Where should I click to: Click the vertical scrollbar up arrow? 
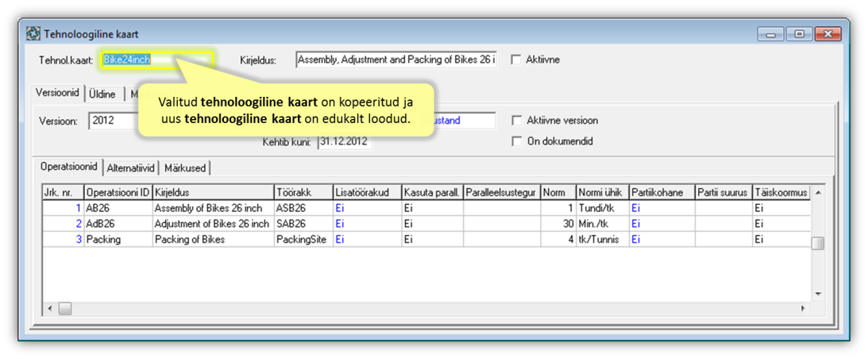point(818,192)
